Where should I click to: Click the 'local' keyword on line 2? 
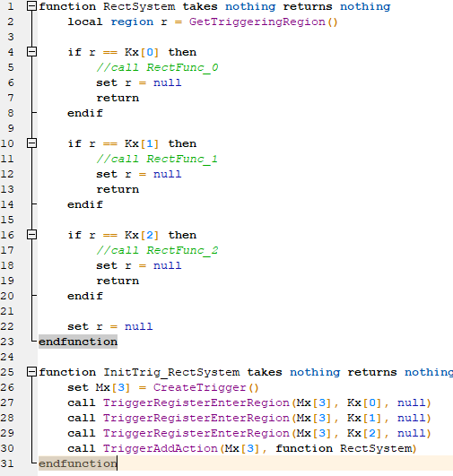coord(85,22)
